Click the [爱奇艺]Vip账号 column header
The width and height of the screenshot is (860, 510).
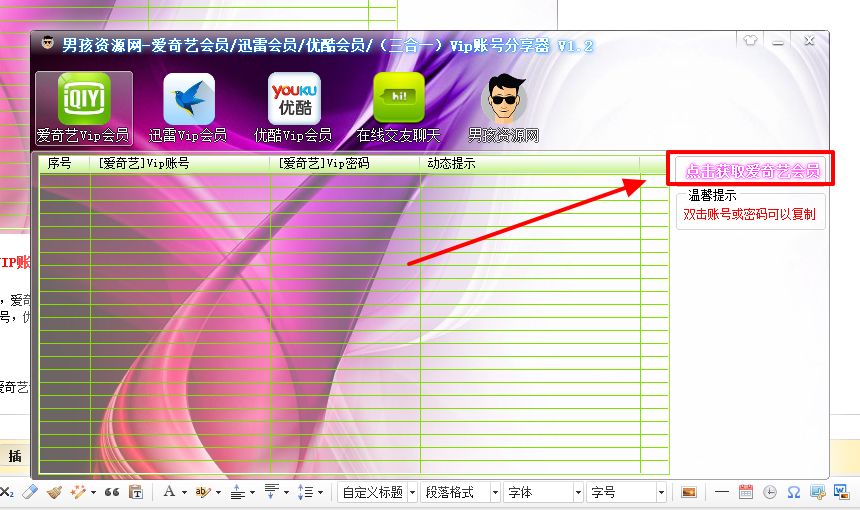tap(180, 163)
